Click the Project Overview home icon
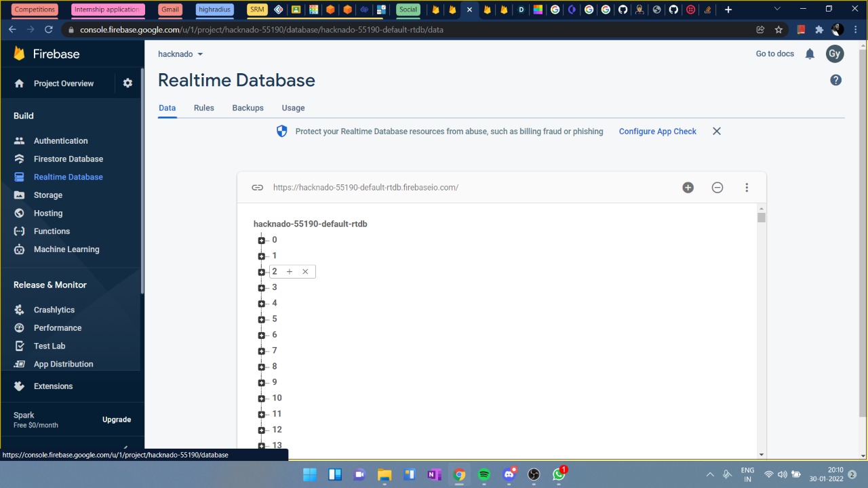 coord(19,83)
